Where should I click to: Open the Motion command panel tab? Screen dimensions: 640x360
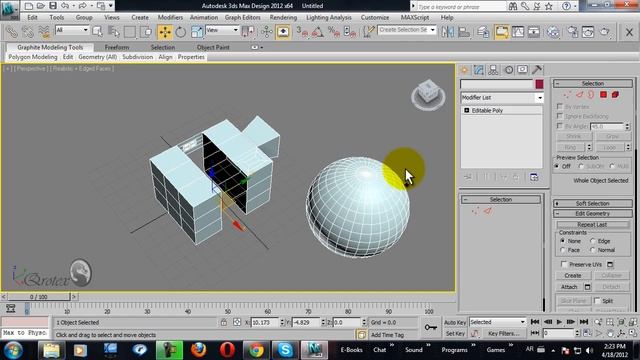pyautogui.click(x=509, y=70)
